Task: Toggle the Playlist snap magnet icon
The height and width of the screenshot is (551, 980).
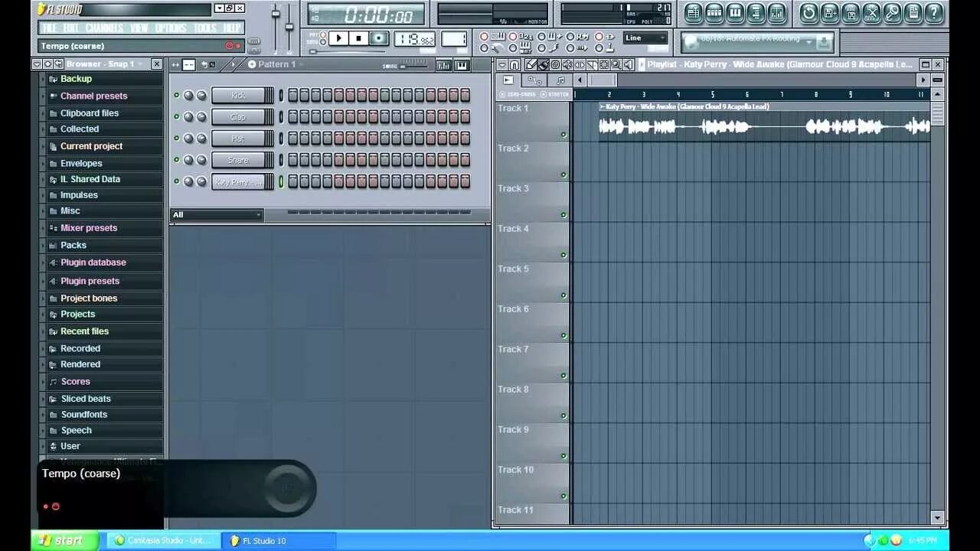Action: (x=514, y=65)
